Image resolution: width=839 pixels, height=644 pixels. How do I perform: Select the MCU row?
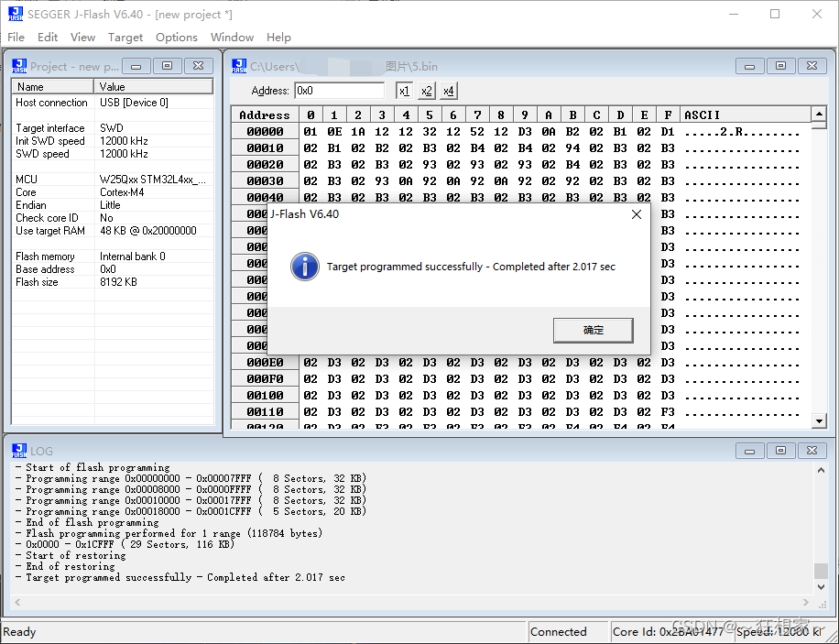(x=113, y=180)
